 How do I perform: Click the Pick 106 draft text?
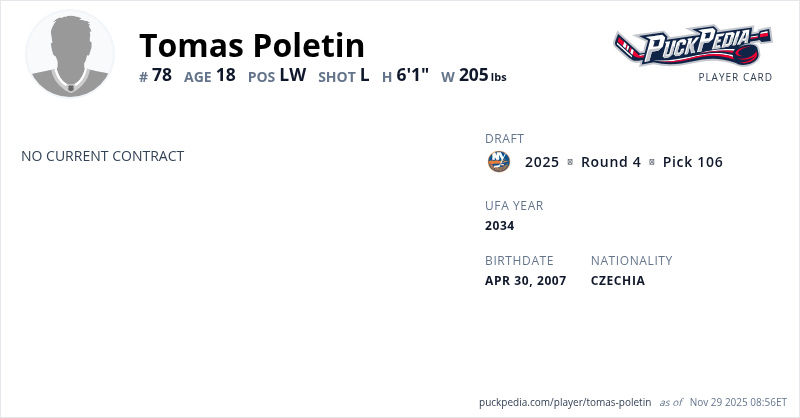coord(692,162)
